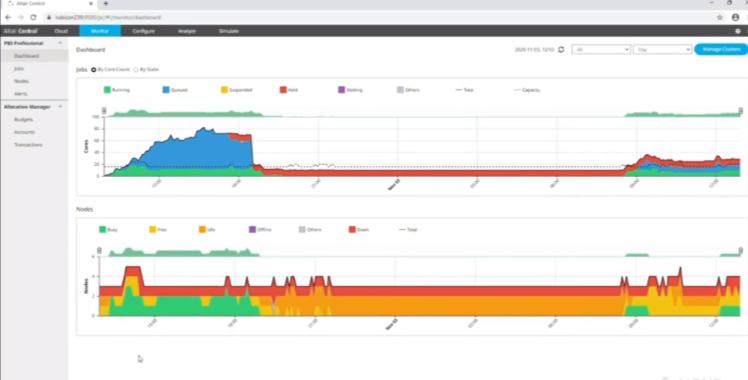Toggle the Queued series in Jobs legend

[x=175, y=90]
